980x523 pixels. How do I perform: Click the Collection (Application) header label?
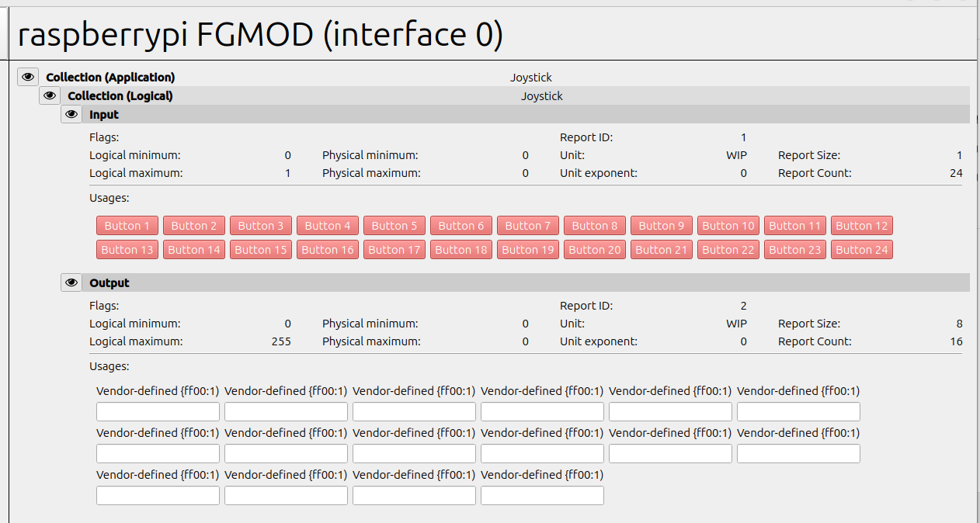pos(110,77)
